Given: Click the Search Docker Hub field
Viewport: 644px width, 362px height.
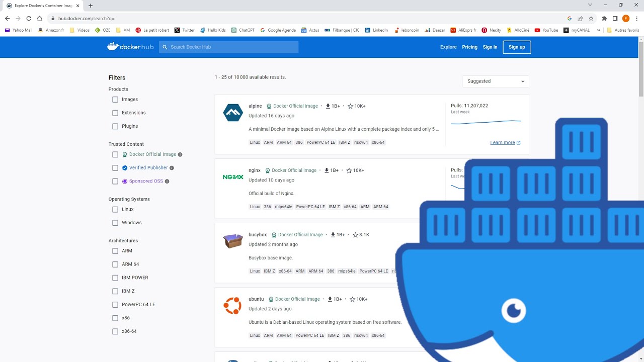Looking at the screenshot, I should click(229, 47).
